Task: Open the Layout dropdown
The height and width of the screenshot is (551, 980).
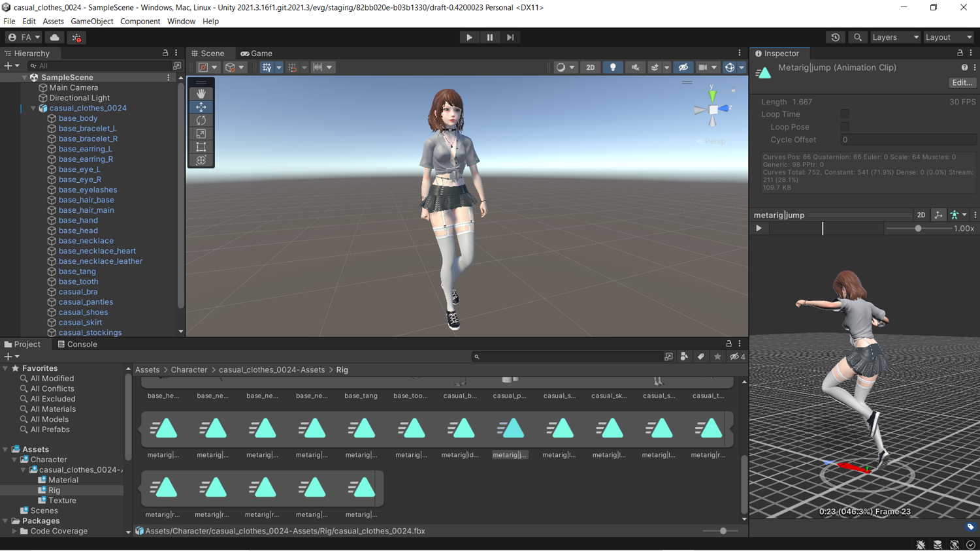Action: coord(949,37)
